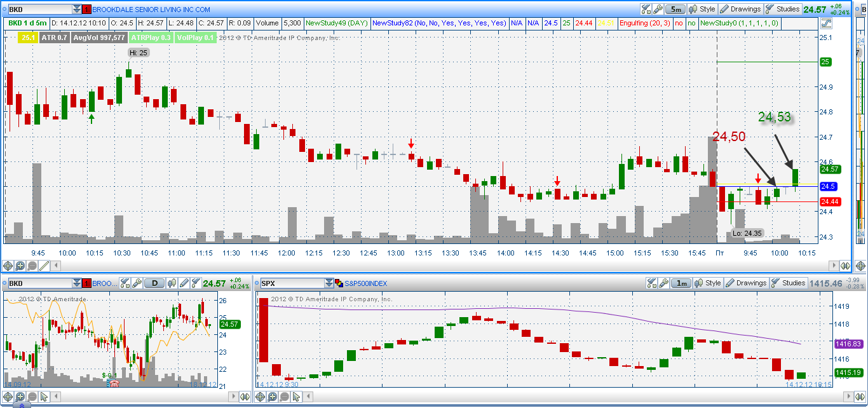
Task: Select the pan tool below the main chart
Action: pos(8,266)
